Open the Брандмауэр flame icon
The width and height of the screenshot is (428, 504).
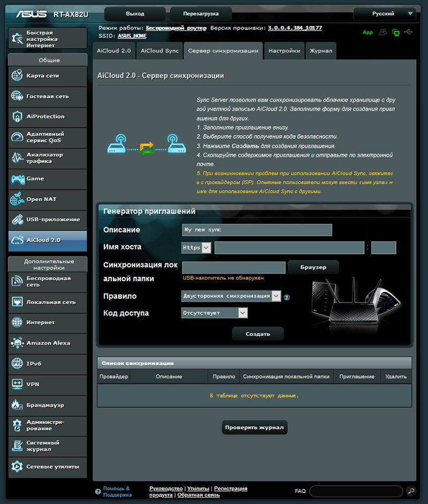17,405
